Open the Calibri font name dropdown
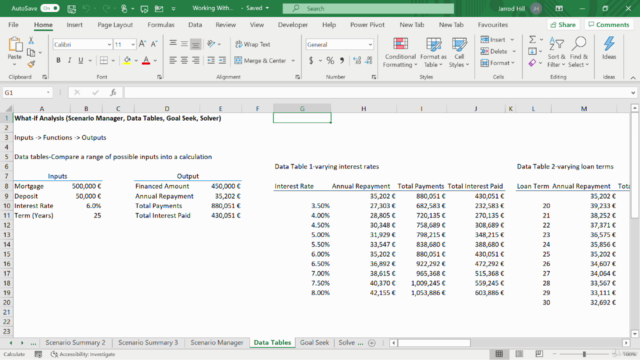This screenshot has width=640, height=360. (x=109, y=44)
